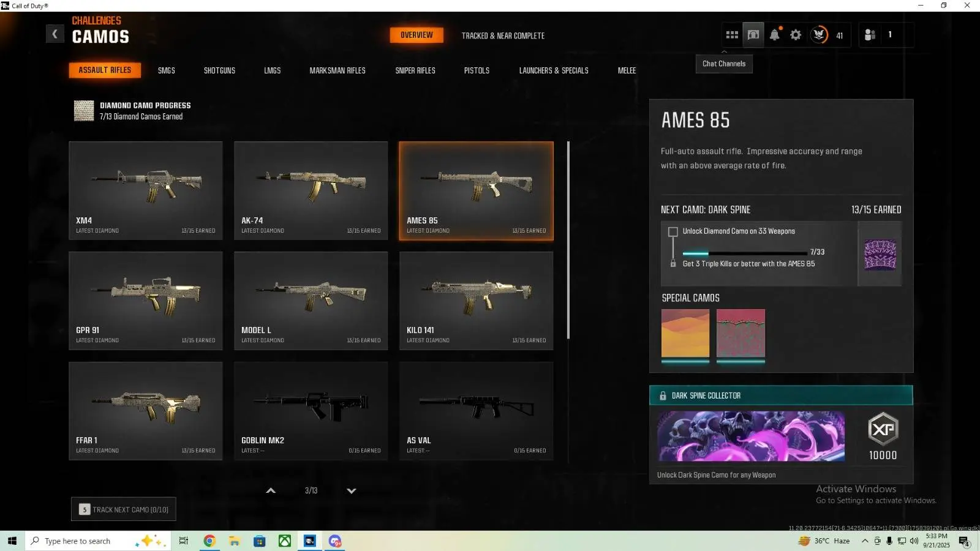Select the Kilo 141 weapon card
The image size is (980, 551).
pos(476,301)
